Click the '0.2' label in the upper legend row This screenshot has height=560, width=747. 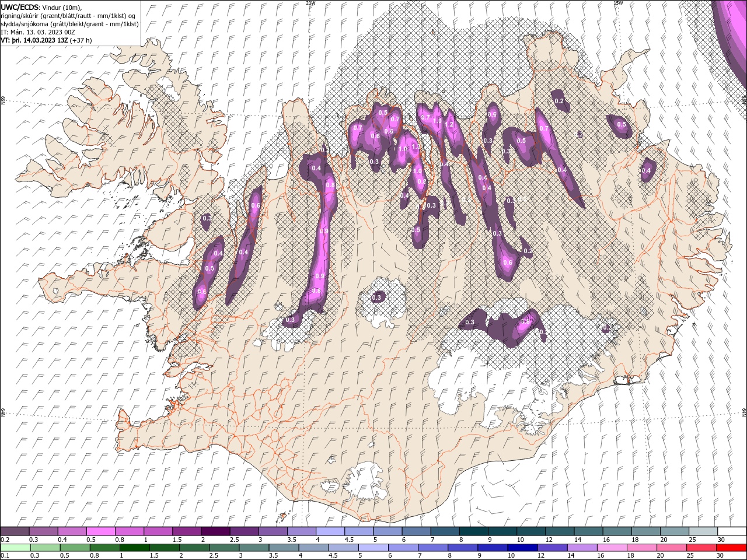click(5, 540)
